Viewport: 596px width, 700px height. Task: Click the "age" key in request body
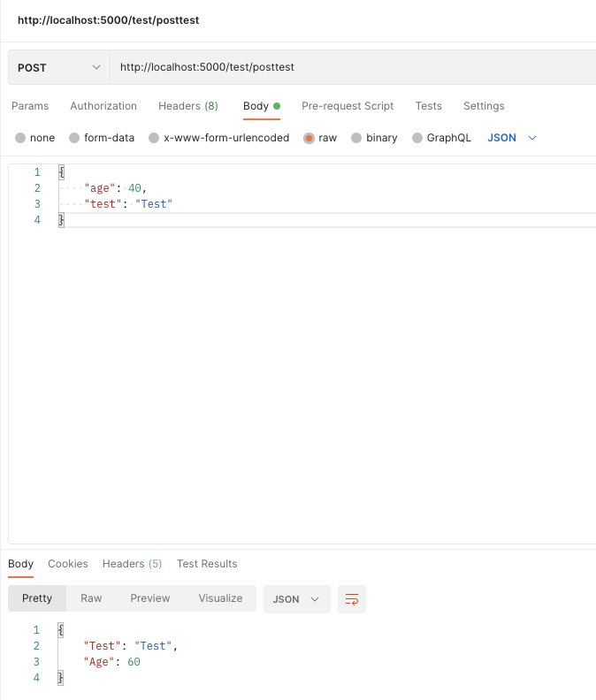click(100, 188)
